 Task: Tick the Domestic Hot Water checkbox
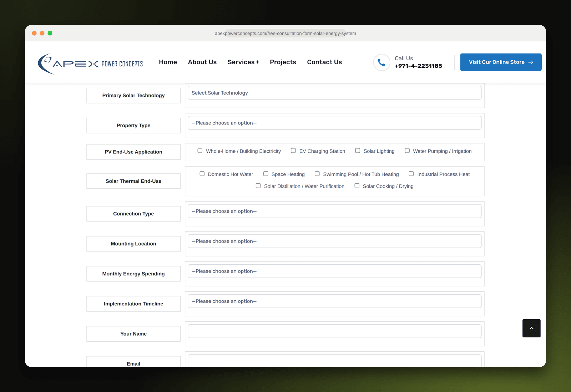[x=202, y=174]
